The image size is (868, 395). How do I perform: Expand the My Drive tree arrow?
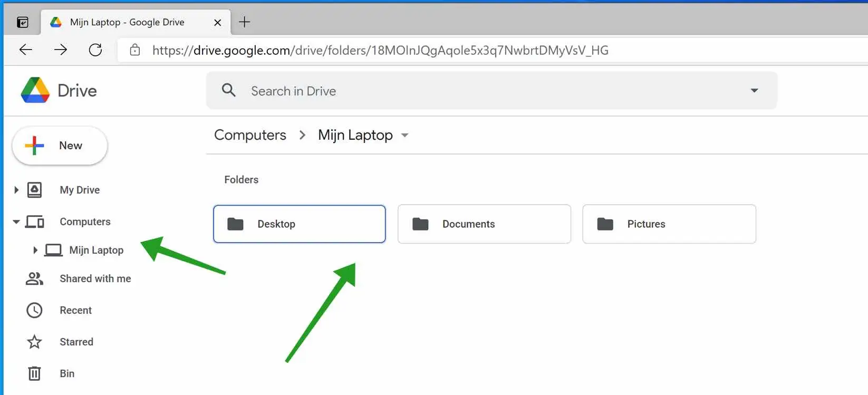click(x=16, y=190)
